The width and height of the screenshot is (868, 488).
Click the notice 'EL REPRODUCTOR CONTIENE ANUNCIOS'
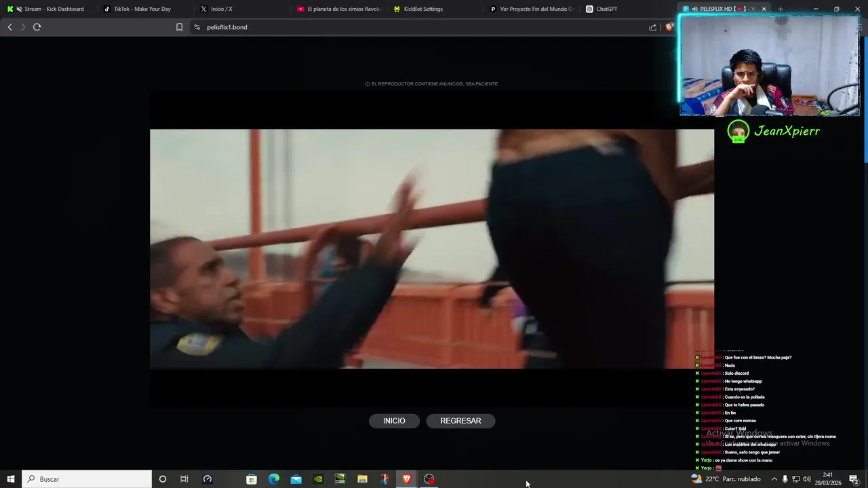(x=432, y=84)
